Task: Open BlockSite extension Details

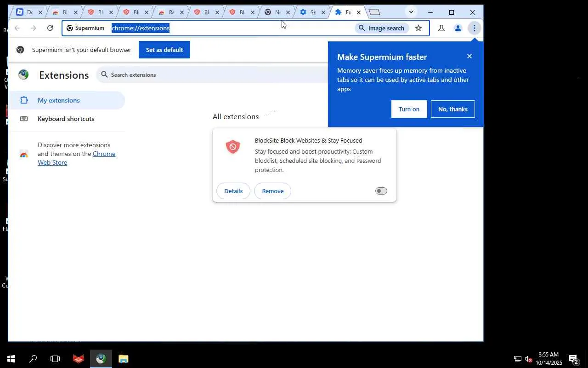Action: pos(233,191)
